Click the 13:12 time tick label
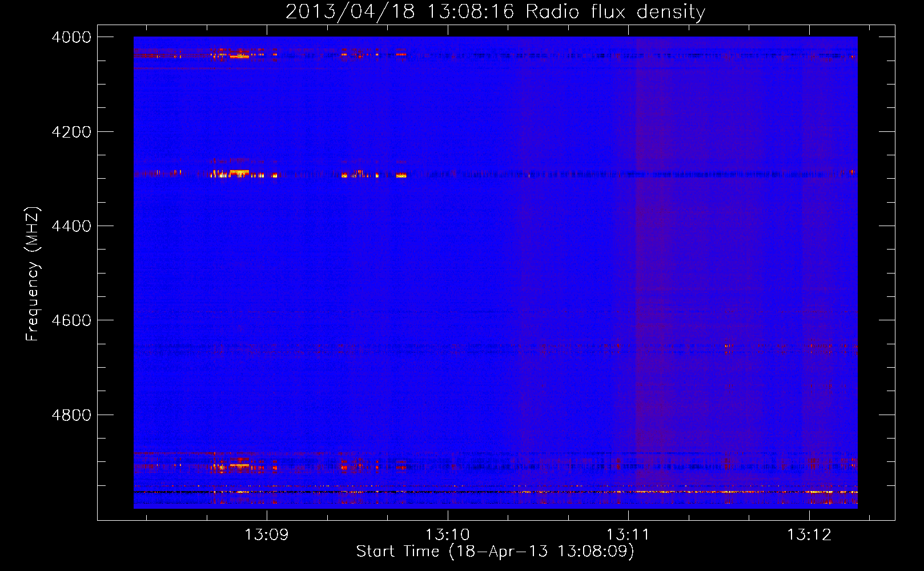This screenshot has height=571, width=924. (x=809, y=535)
